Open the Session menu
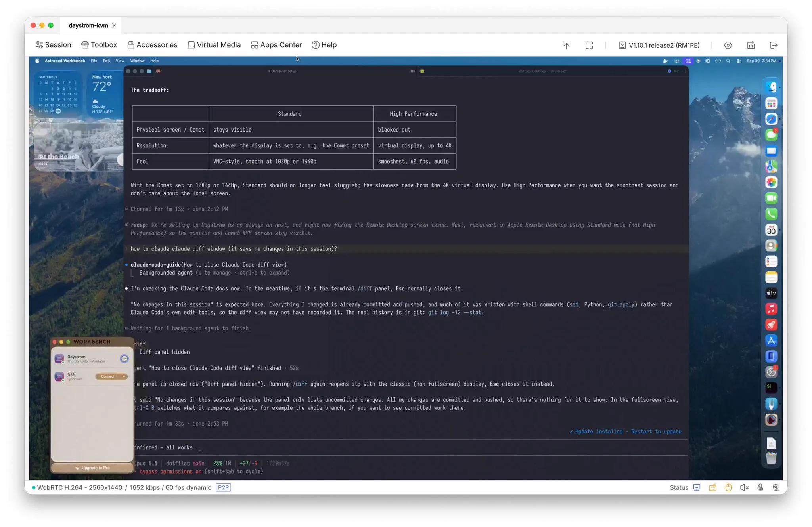Screen dimensions: 812x527 coord(53,45)
